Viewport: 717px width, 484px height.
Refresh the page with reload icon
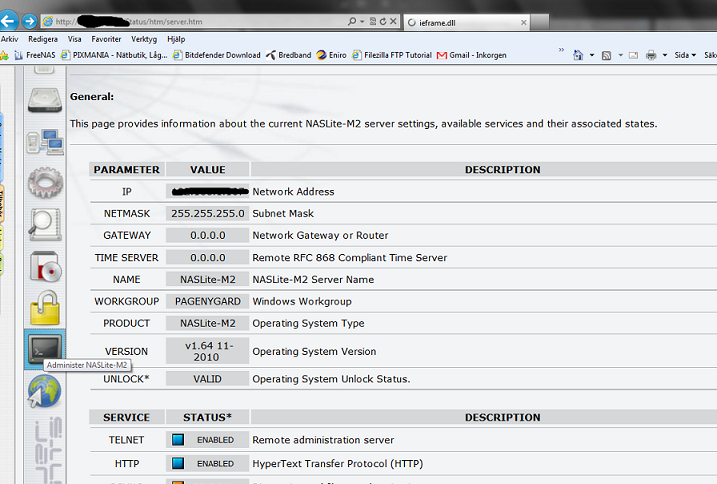pyautogui.click(x=383, y=22)
